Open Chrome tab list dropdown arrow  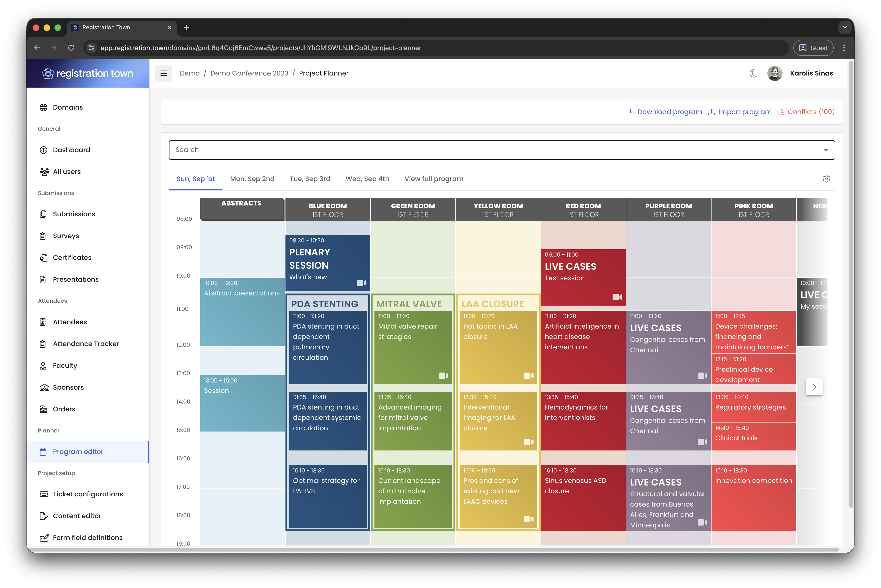click(845, 27)
